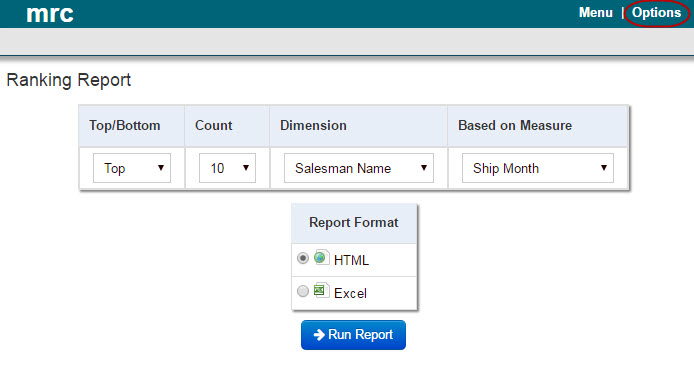Click the Top/Bottom column header
694x372 pixels.
click(124, 125)
